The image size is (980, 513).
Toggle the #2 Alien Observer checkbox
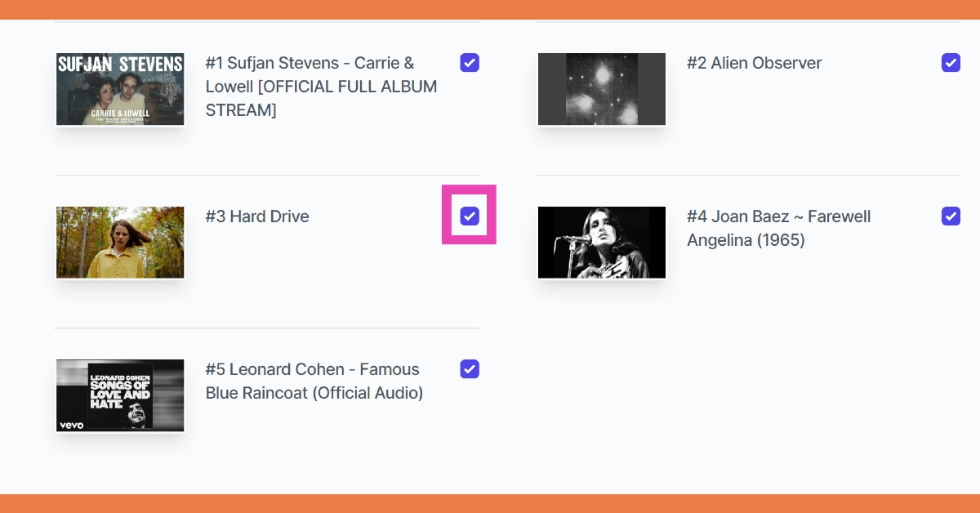[951, 63]
